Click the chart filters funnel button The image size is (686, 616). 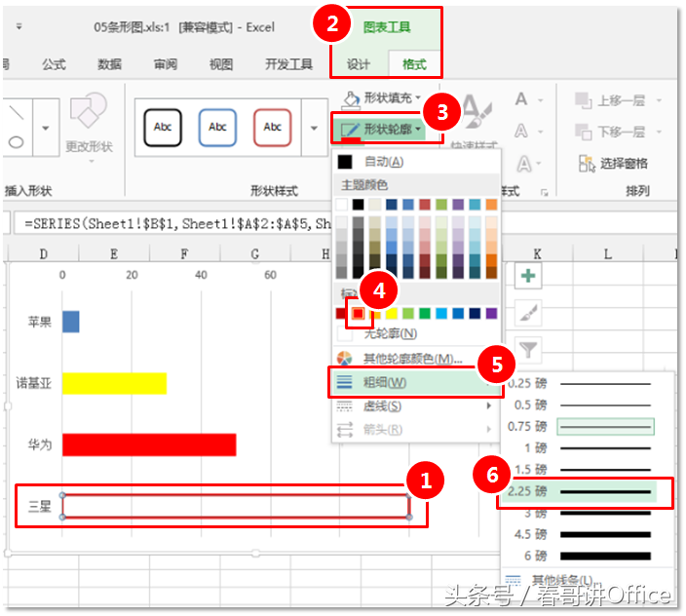pyautogui.click(x=528, y=350)
